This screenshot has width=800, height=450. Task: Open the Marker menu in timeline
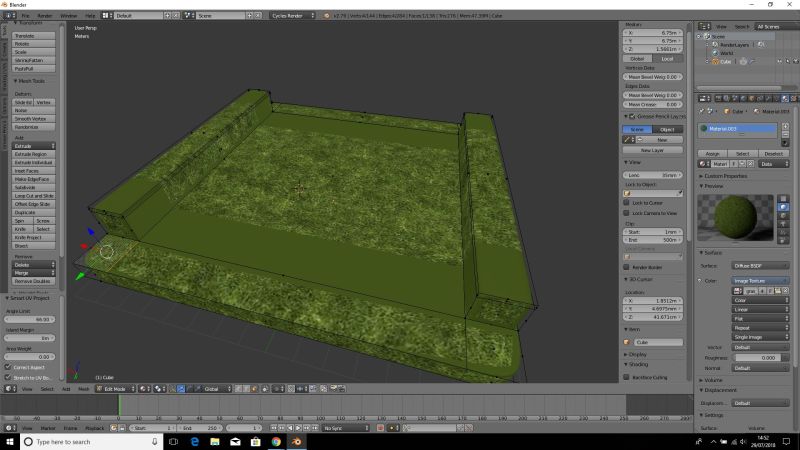(x=48, y=428)
